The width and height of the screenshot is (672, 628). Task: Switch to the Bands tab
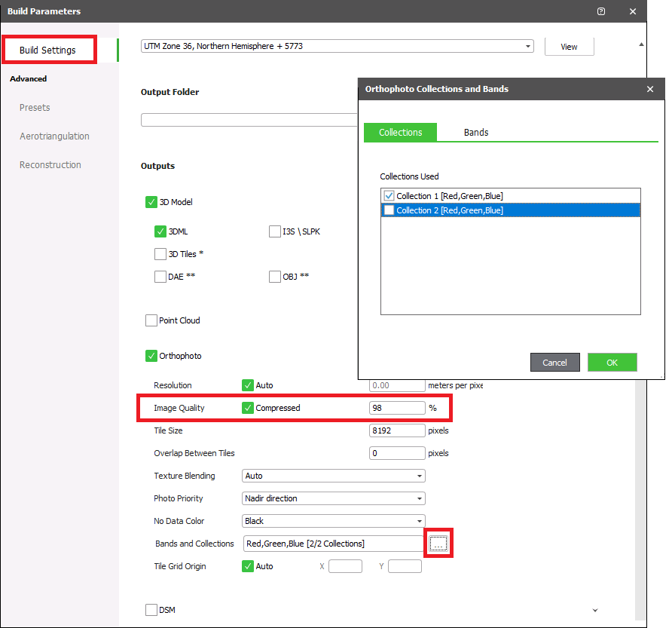click(476, 132)
